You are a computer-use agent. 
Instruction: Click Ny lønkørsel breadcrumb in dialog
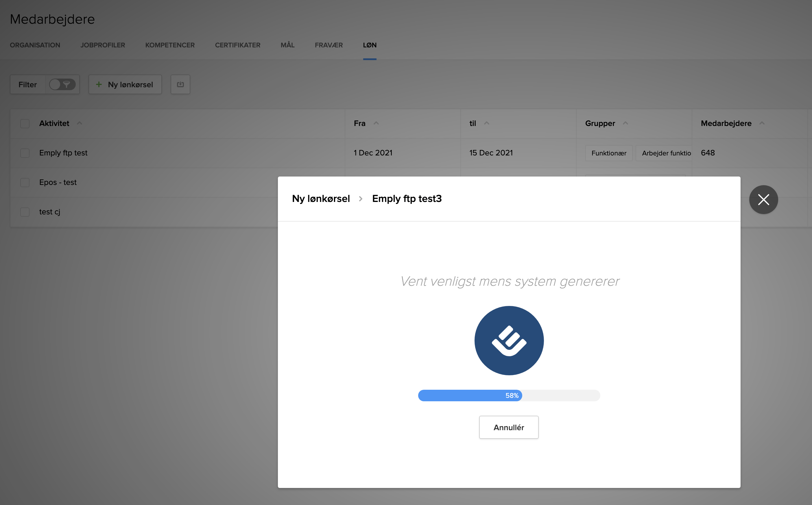point(321,199)
